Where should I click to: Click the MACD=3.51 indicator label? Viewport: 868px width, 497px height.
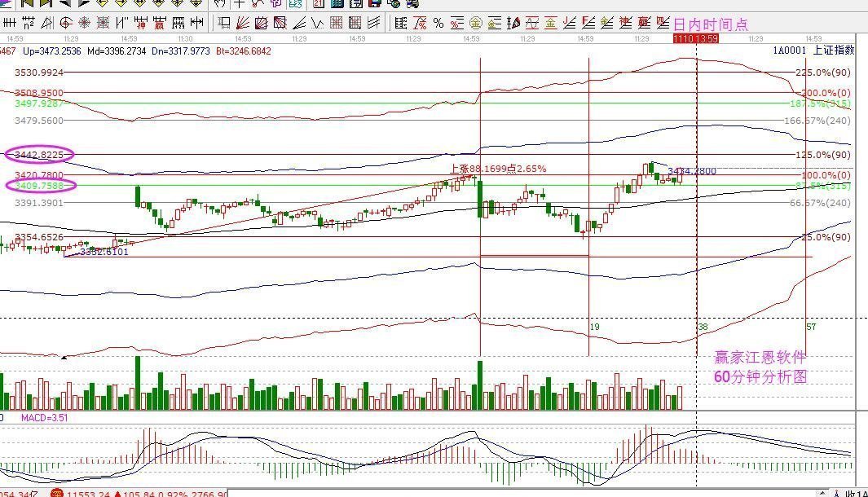coord(44,417)
